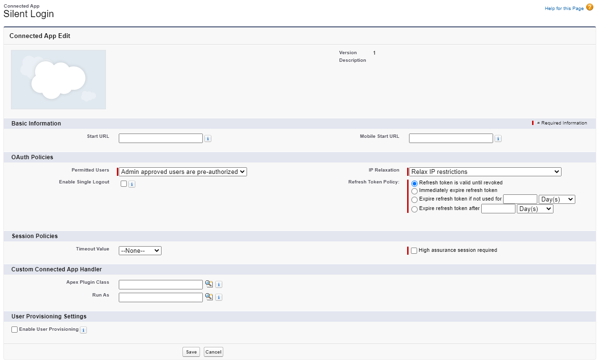Click Apex Plugin Class info icon
The image size is (600, 364).
pos(219,285)
